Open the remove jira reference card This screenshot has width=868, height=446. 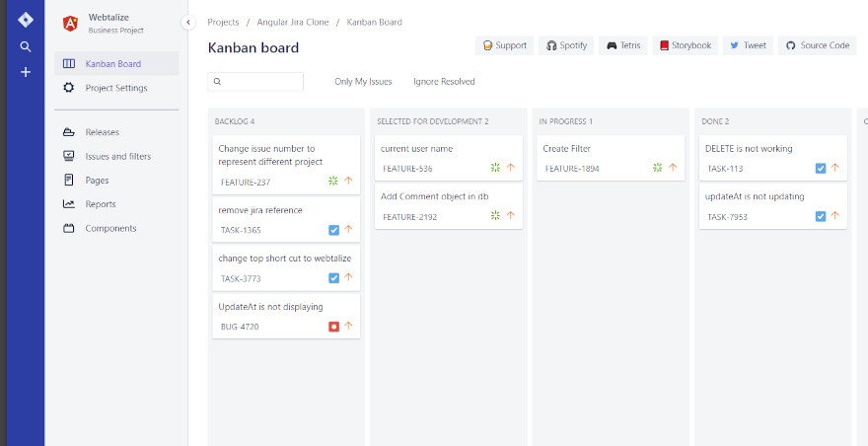pyautogui.click(x=286, y=220)
